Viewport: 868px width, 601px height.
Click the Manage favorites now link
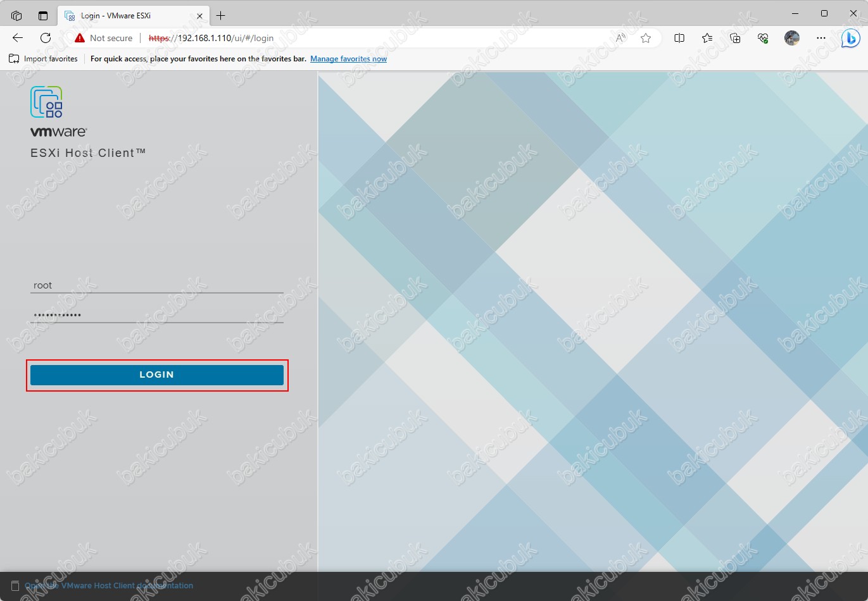coord(348,59)
